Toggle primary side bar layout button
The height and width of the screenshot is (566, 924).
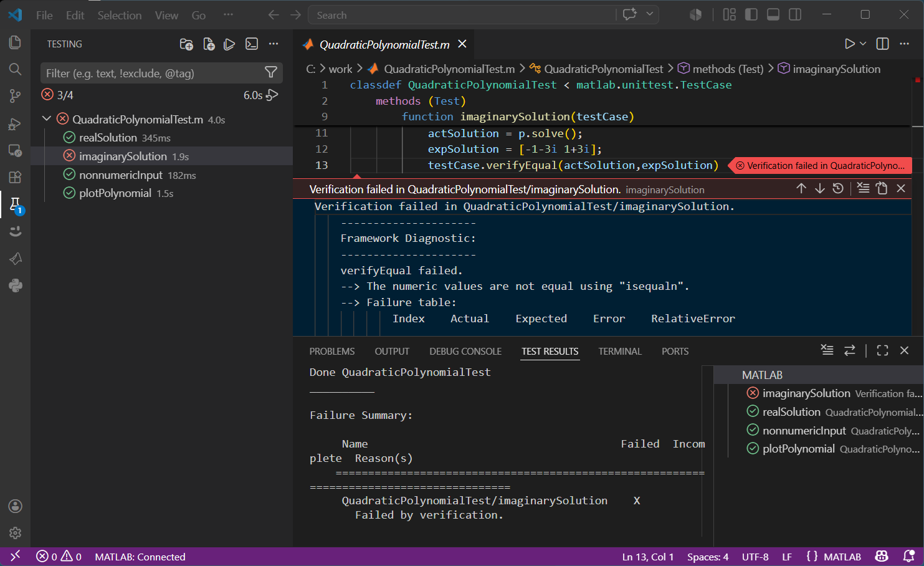pos(751,14)
